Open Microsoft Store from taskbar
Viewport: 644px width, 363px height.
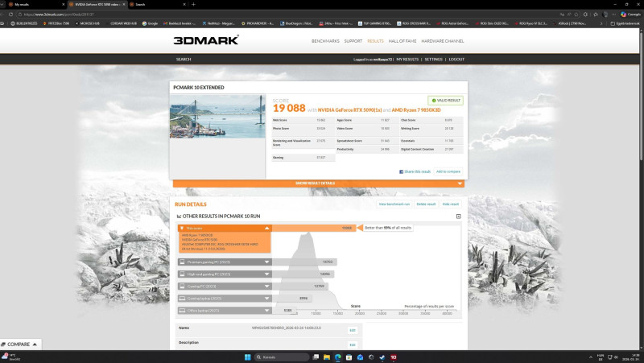point(349,357)
